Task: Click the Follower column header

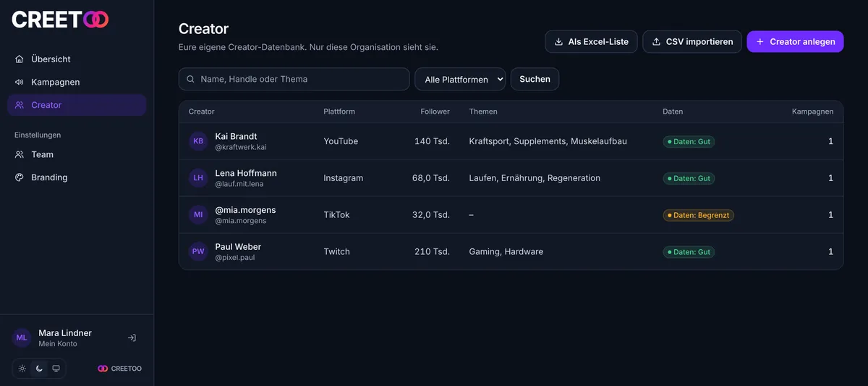Action: pyautogui.click(x=435, y=112)
